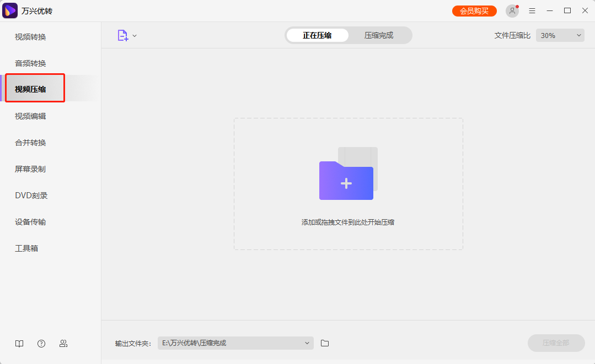Open the add file icon in toolbar
Screen dimensions: 595x364
click(x=122, y=35)
